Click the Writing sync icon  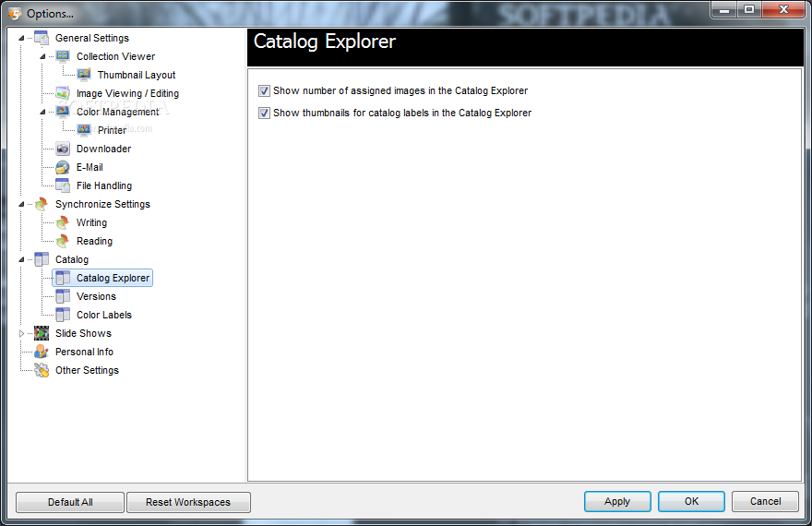[63, 222]
